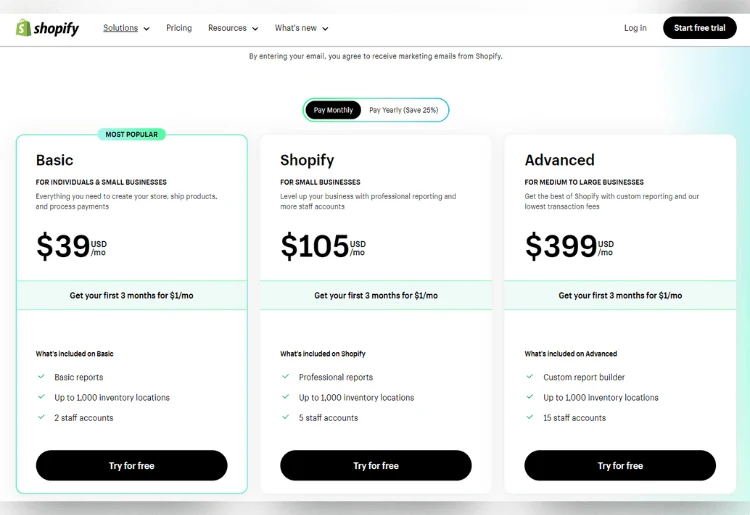Screen dimensions: 750x515
Task: Select the Pay Monthly billing option
Action: pyautogui.click(x=333, y=110)
